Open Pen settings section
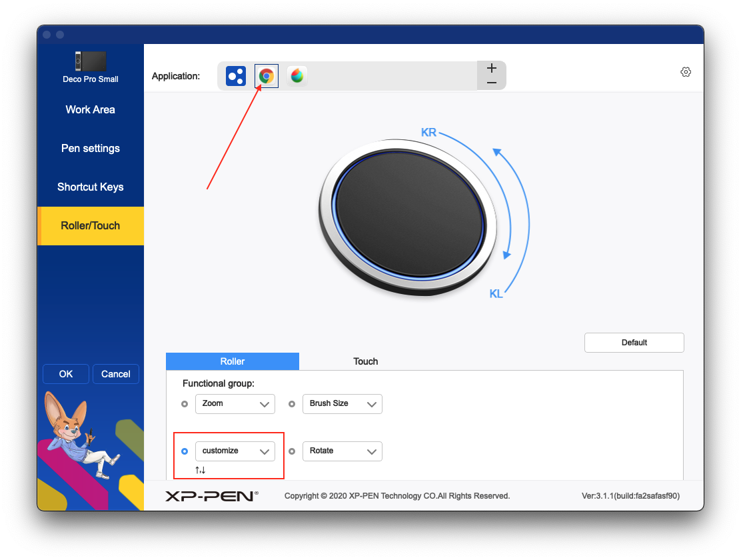741x560 pixels. [90, 149]
